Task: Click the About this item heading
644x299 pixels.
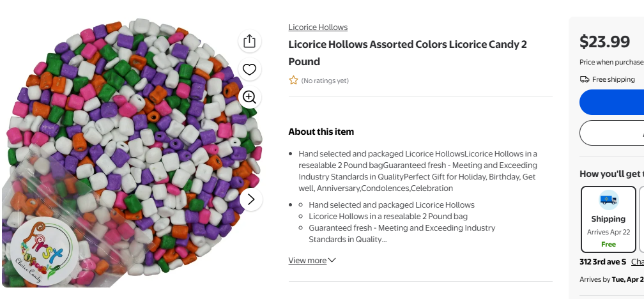Action: [x=321, y=132]
